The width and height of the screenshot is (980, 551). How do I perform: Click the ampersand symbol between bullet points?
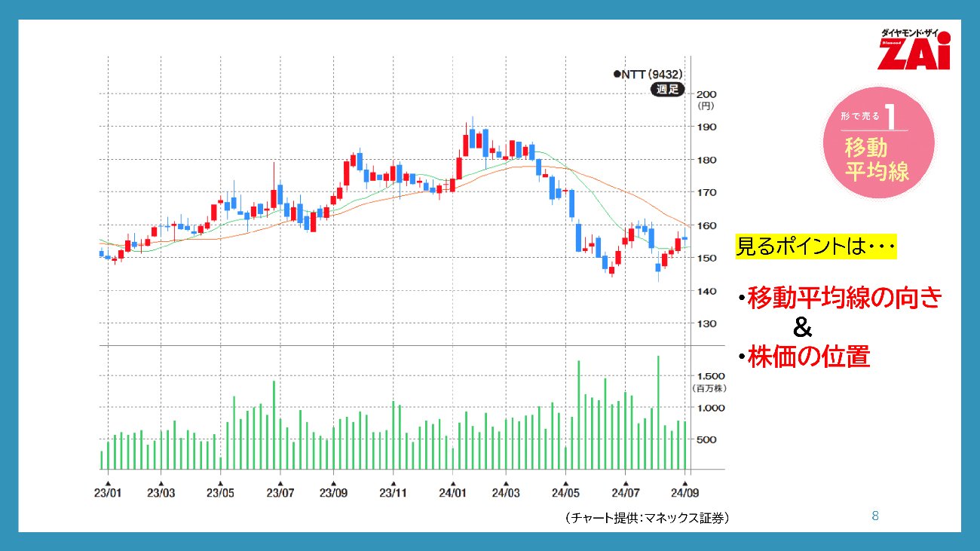(803, 328)
